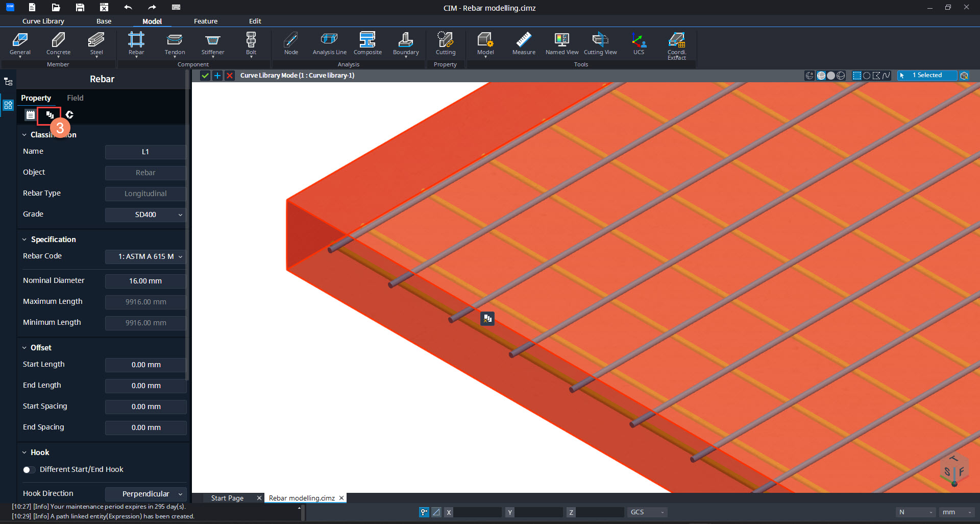Switch to the Start Page document tab

tap(227, 498)
